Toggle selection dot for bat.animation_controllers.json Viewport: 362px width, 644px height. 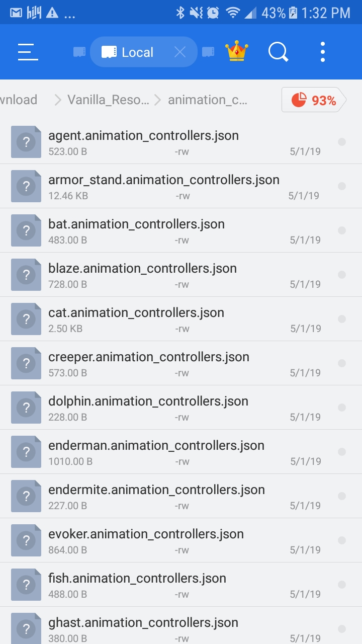[x=342, y=230]
